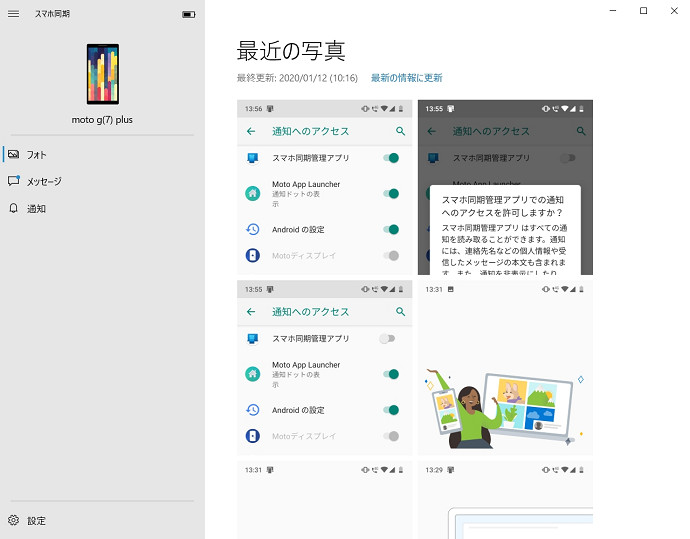Toggle Moto App Launcher switch in 13:55 light screenshot
This screenshot has width=690, height=539.
391,374
